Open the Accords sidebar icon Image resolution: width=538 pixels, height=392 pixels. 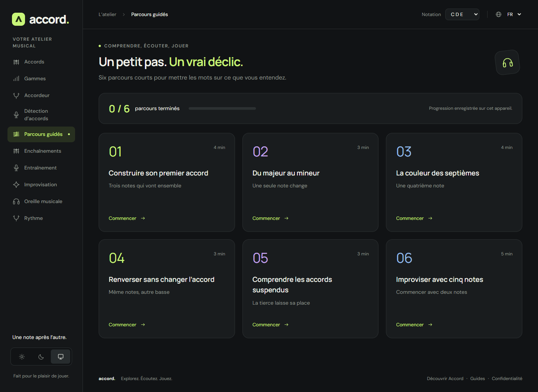[x=16, y=62]
